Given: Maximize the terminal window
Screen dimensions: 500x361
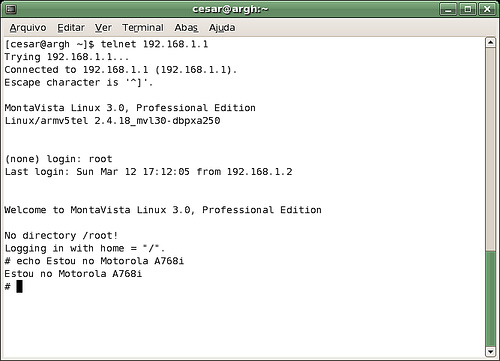Looking at the screenshot, I should point(468,9).
